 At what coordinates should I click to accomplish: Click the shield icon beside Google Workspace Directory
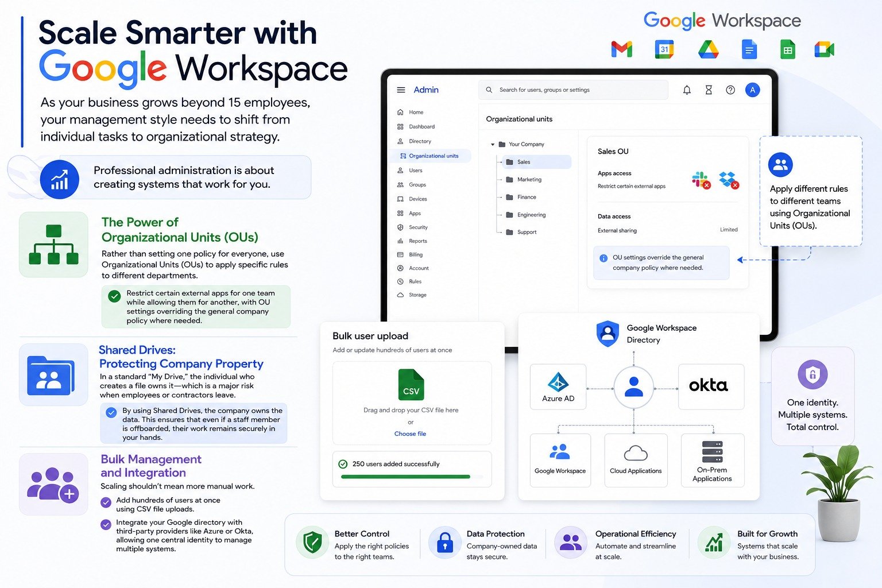click(608, 334)
